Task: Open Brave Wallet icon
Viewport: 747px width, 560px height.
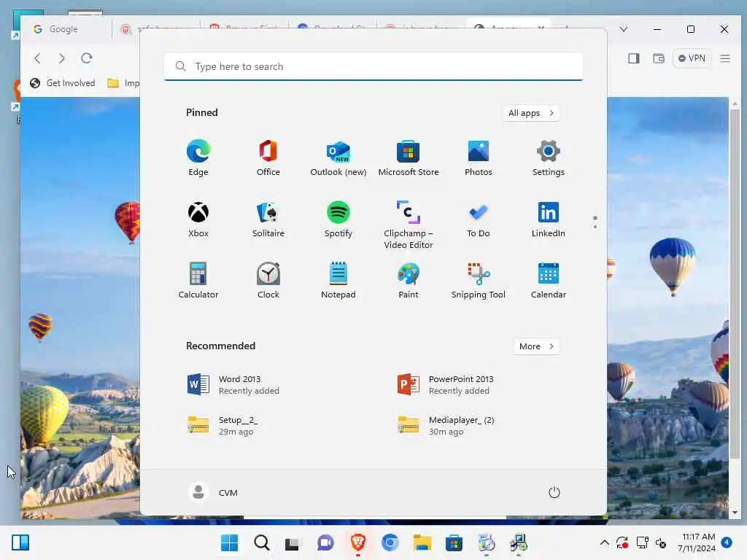Action: pos(659,58)
